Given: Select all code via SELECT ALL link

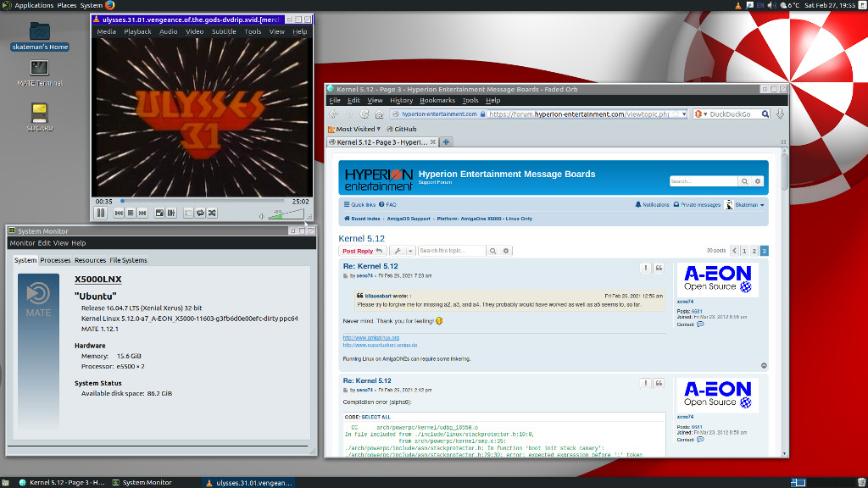Looking at the screenshot, I should (376, 417).
